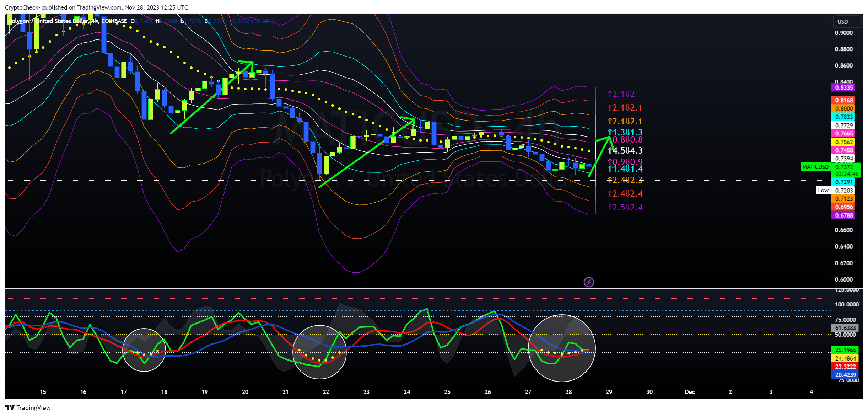Open the USD currency selector

coord(847,22)
